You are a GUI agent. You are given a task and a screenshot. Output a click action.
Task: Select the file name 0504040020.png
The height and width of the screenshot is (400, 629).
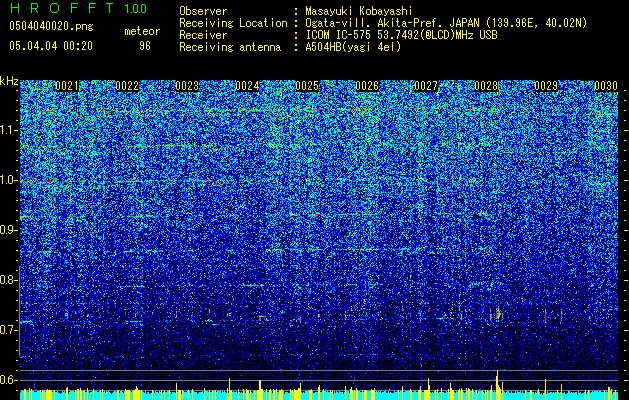click(51, 27)
